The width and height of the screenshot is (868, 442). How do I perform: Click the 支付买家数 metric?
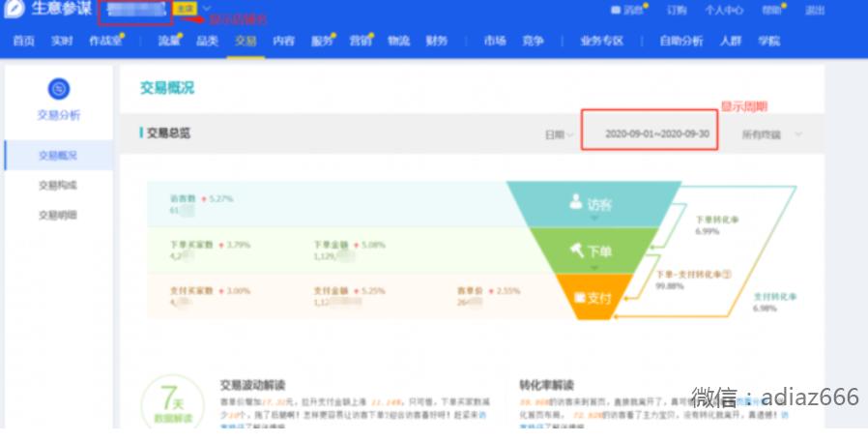point(191,291)
